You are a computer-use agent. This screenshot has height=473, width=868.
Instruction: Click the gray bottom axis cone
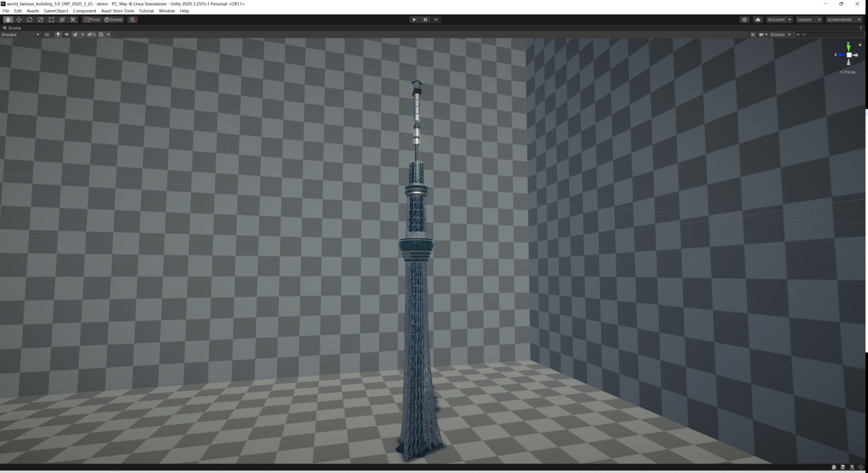[849, 62]
